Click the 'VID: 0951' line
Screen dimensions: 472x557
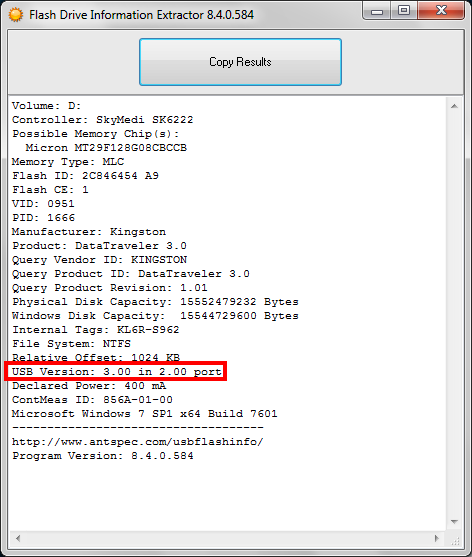[43, 204]
